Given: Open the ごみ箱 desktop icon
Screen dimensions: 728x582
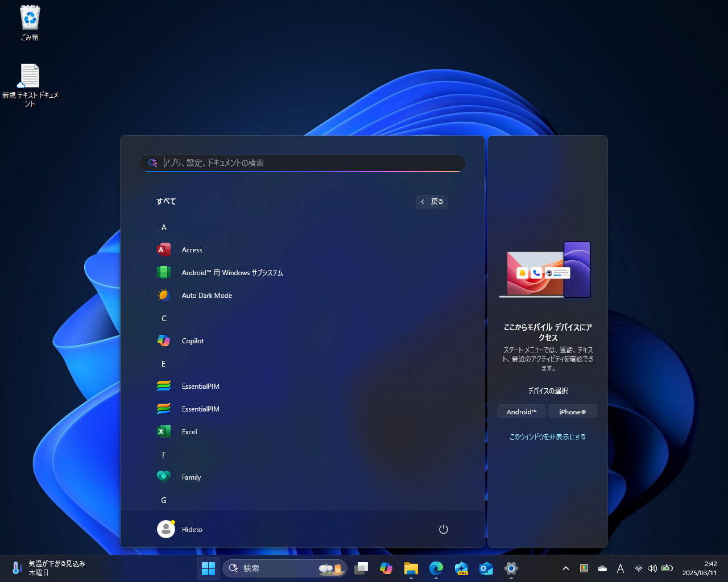Looking at the screenshot, I should click(x=30, y=23).
